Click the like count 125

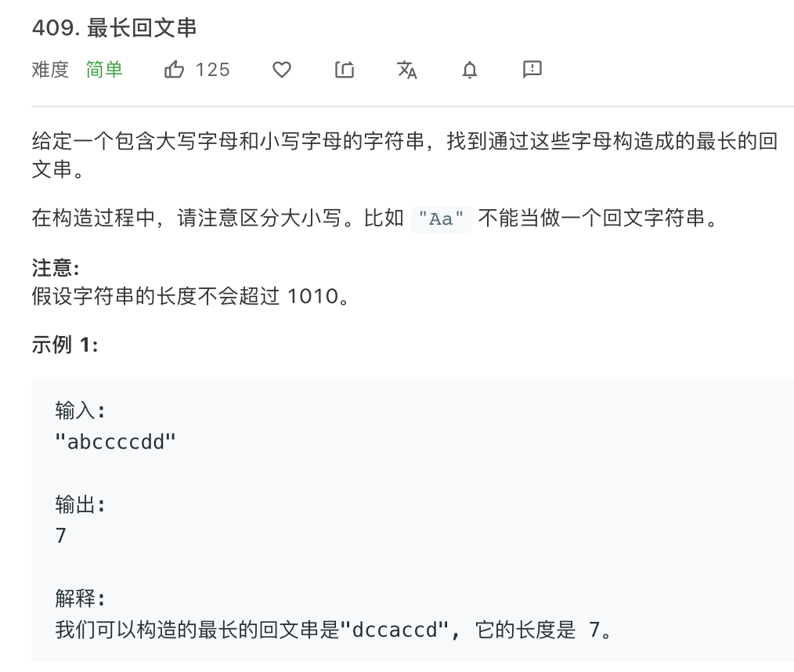[213, 69]
